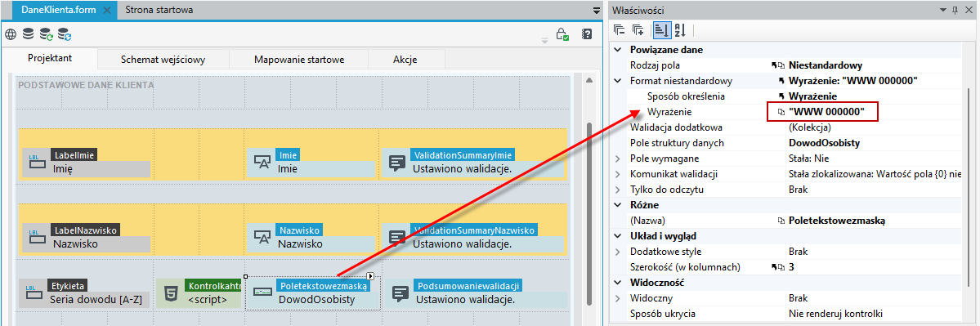The height and width of the screenshot is (326, 980).
Task: Select the Projektant tab
Action: [x=50, y=58]
